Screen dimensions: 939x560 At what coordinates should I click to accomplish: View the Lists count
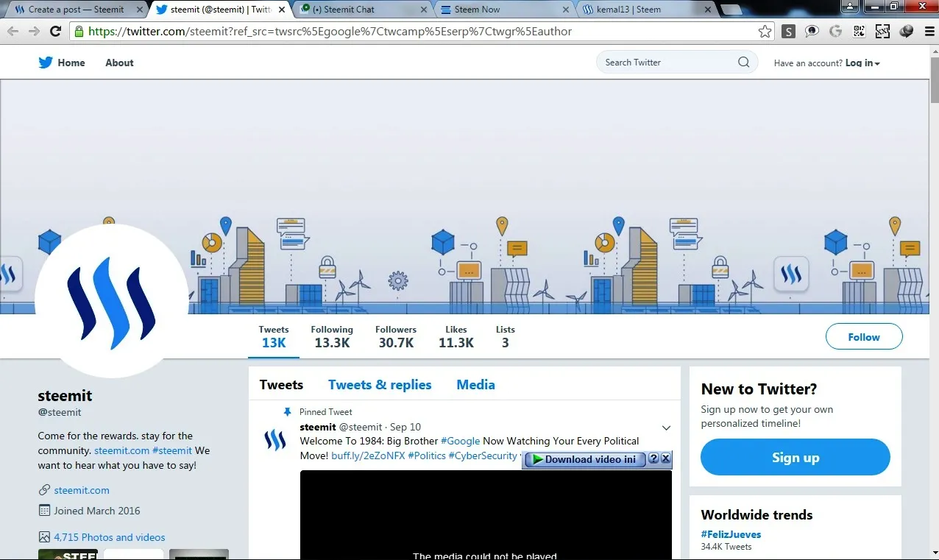(506, 337)
